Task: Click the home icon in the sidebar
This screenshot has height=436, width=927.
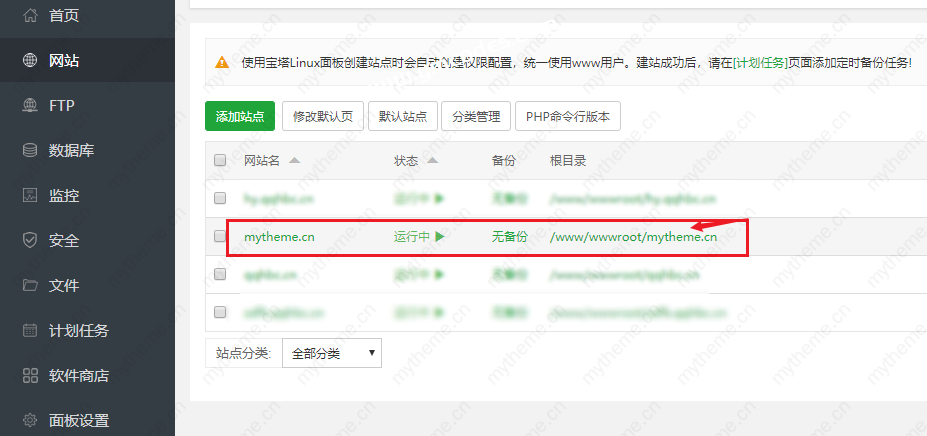Action: [30, 16]
